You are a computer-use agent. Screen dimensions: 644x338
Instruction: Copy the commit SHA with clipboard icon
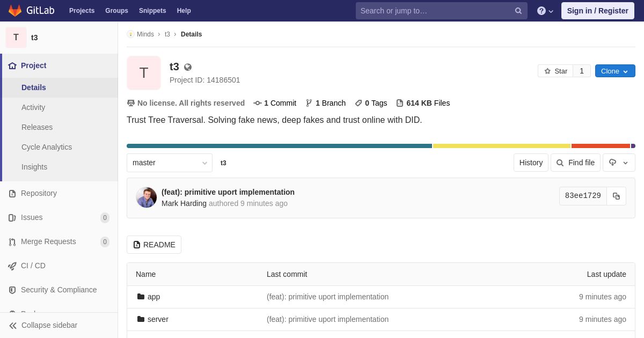pos(616,196)
